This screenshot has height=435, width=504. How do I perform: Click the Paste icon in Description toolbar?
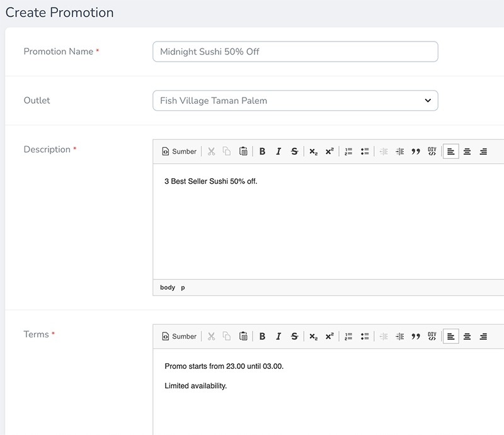pyautogui.click(x=243, y=152)
